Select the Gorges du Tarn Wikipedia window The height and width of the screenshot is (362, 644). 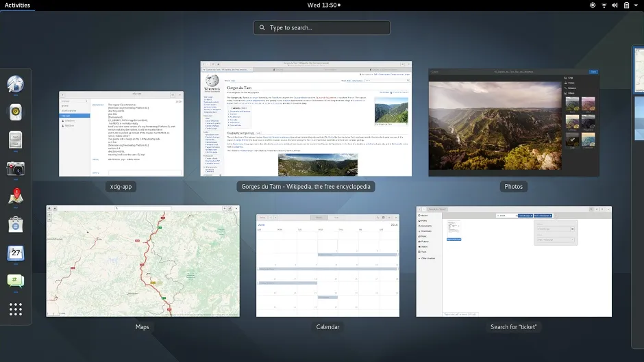click(306, 118)
